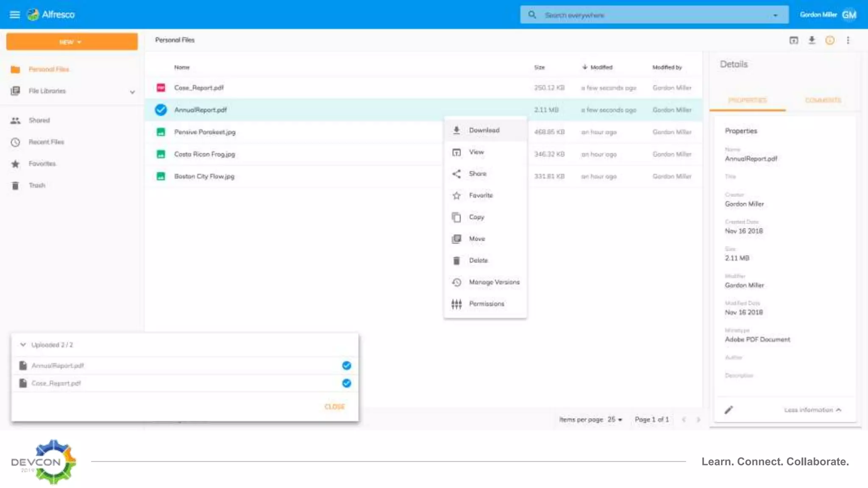The height and width of the screenshot is (488, 868).
Task: Expand the File Libraries section
Action: coord(132,91)
